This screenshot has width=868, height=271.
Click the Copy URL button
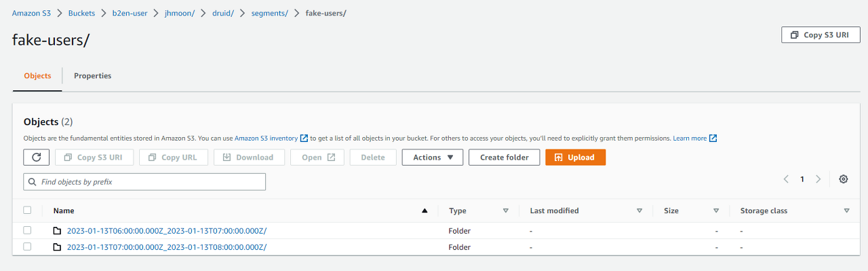pos(173,158)
